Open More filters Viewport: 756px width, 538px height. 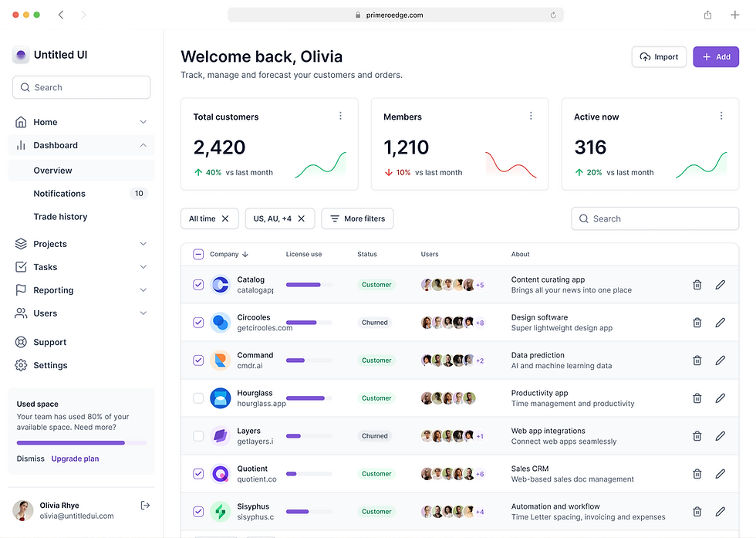357,218
